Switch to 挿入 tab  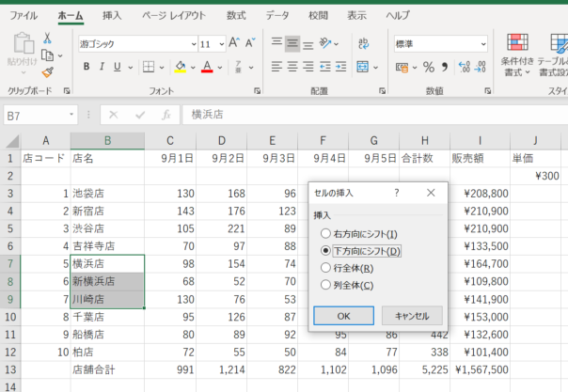(112, 16)
